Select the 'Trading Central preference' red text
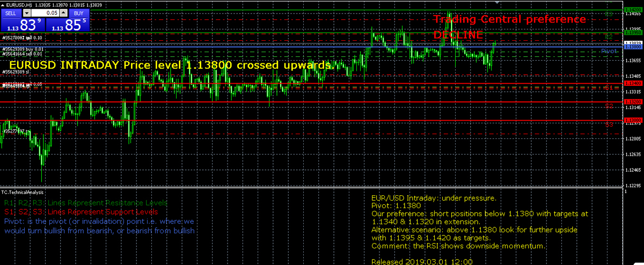Viewport: 644px width, 265px height. pyautogui.click(x=509, y=19)
